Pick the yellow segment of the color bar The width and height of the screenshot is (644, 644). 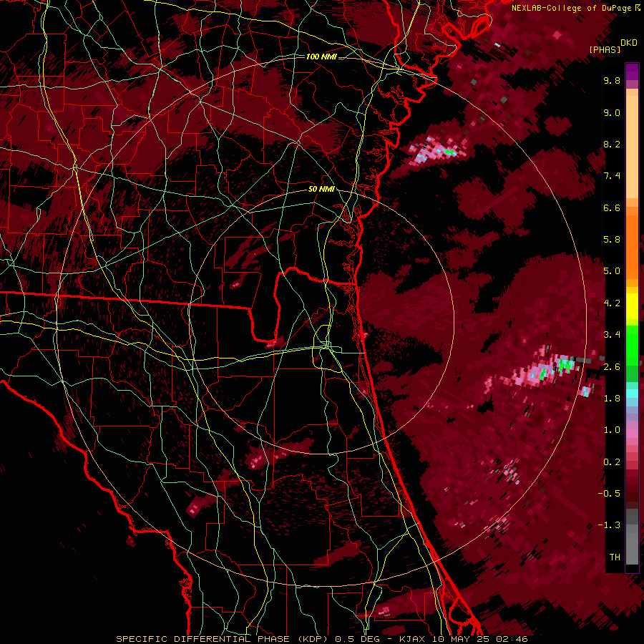[x=632, y=306]
